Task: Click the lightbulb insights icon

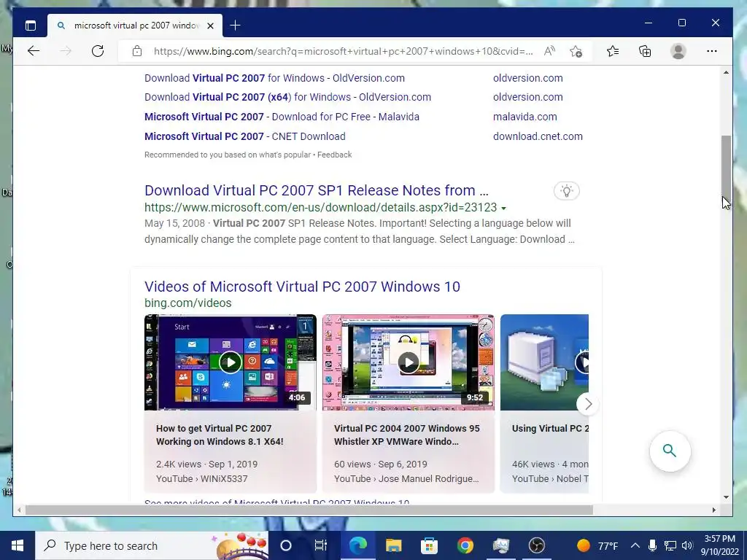Action: point(566,191)
